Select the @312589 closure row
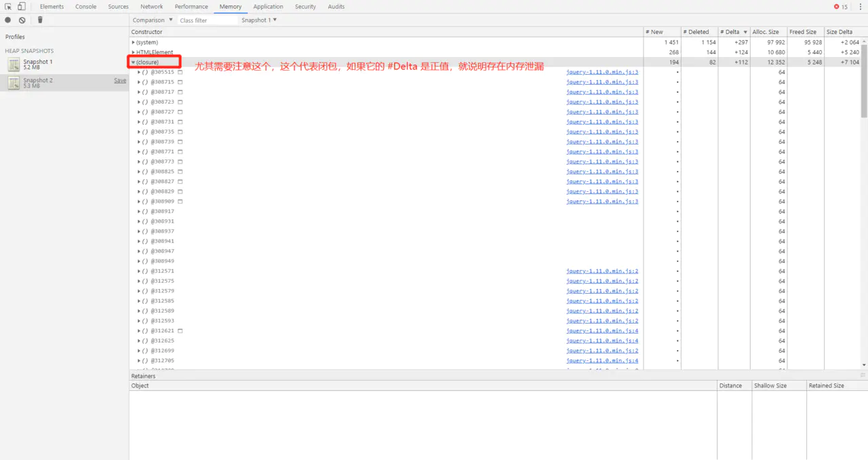 point(495,311)
